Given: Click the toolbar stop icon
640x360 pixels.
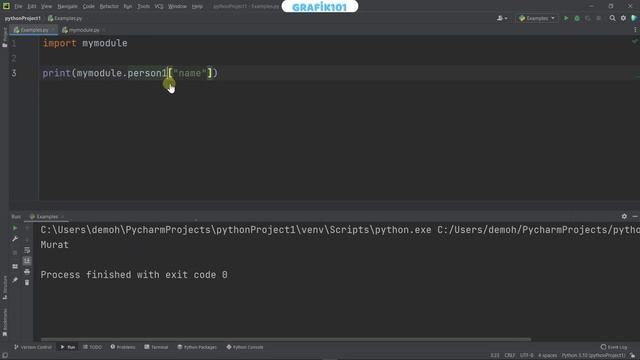Looking at the screenshot, I should (x=599, y=18).
